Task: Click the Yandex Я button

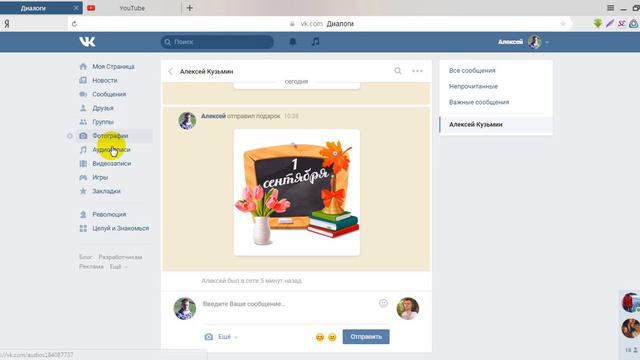Action: 7,24
